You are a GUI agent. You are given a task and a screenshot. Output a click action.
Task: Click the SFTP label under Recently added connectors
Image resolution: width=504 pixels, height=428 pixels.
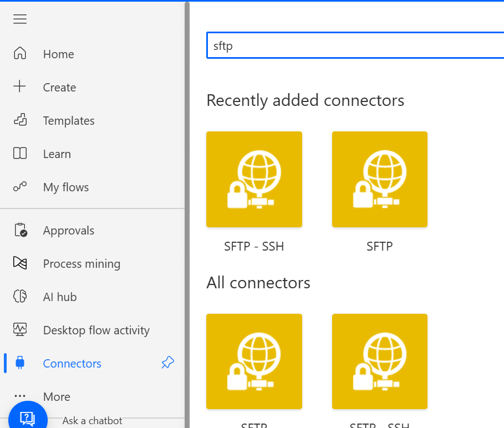point(380,247)
